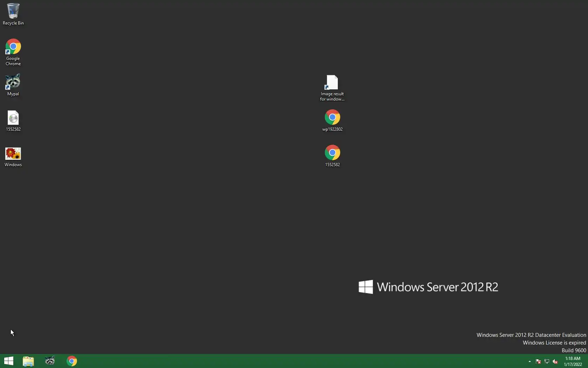Select the 1552582 Chrome file icon
The width and height of the screenshot is (588, 368).
[x=332, y=156]
